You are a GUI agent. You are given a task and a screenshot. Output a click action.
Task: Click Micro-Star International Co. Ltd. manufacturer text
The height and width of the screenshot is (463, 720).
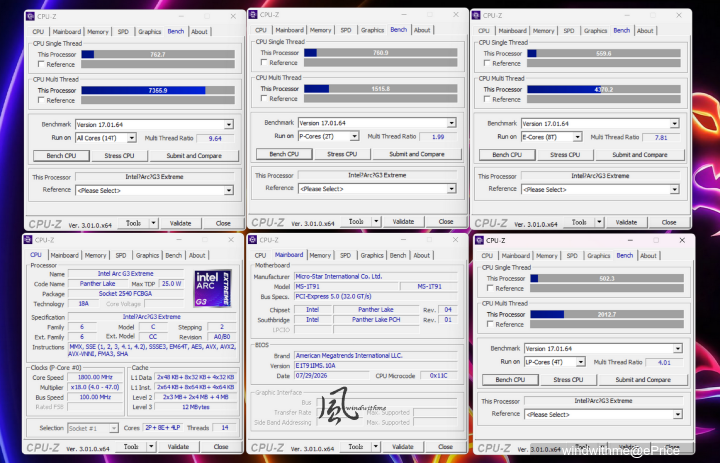(x=339, y=277)
